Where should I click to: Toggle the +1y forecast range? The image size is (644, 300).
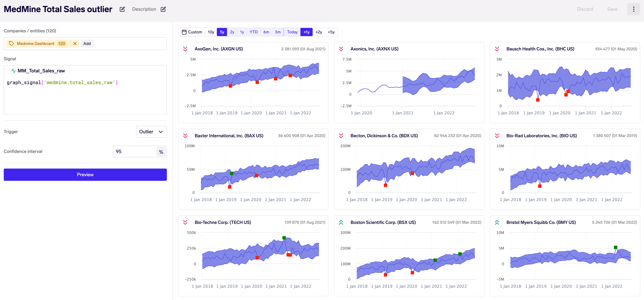[x=306, y=32]
